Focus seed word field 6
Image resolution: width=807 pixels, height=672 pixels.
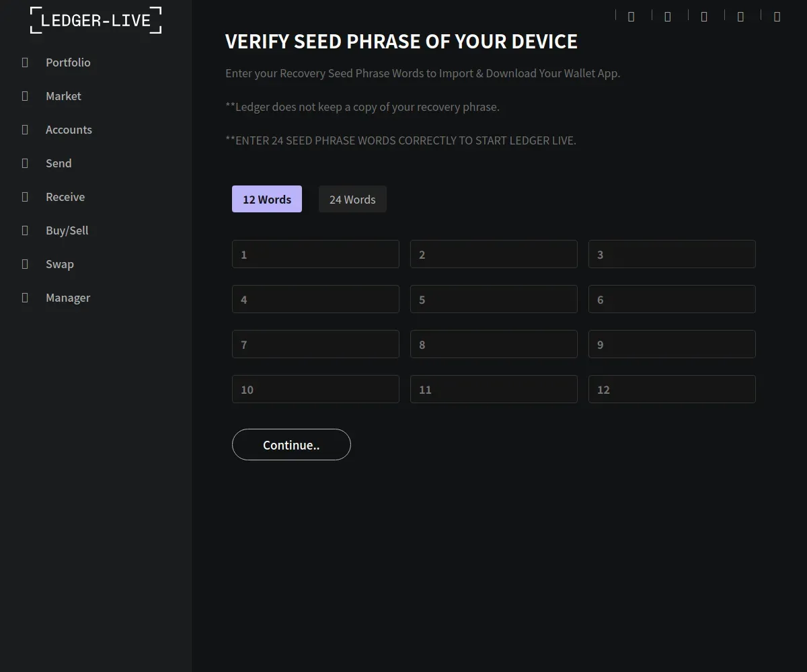672,299
